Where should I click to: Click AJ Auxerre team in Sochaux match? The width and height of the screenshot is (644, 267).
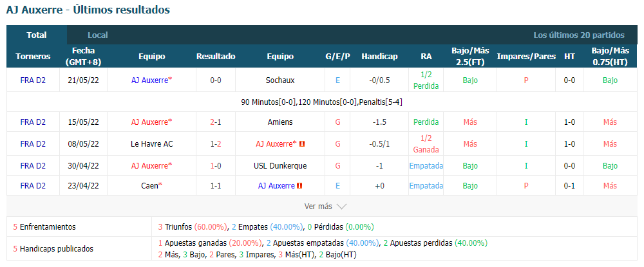click(149, 80)
